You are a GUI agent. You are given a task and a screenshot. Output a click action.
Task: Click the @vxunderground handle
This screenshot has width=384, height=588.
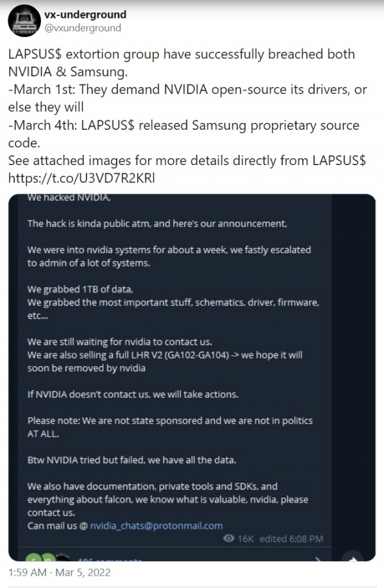coord(83,28)
